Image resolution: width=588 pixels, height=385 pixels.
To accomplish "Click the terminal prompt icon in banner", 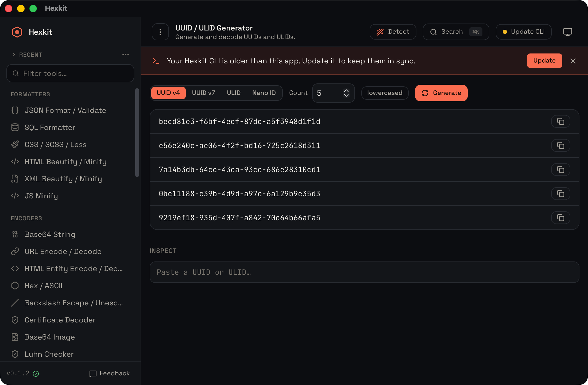I will coord(156,61).
